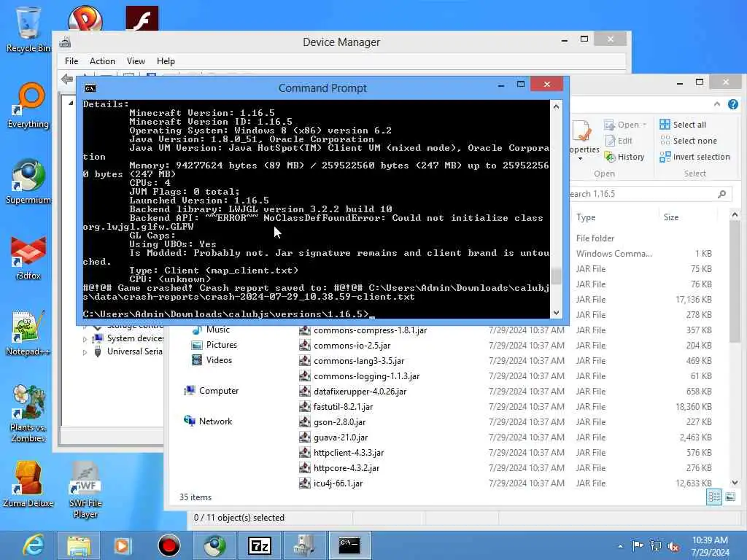Launch r3dfox browser desktop icon
Viewport: 747px width, 560px height.
pos(28,257)
